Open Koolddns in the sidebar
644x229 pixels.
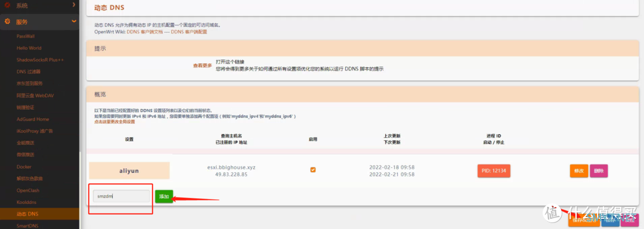click(x=27, y=202)
